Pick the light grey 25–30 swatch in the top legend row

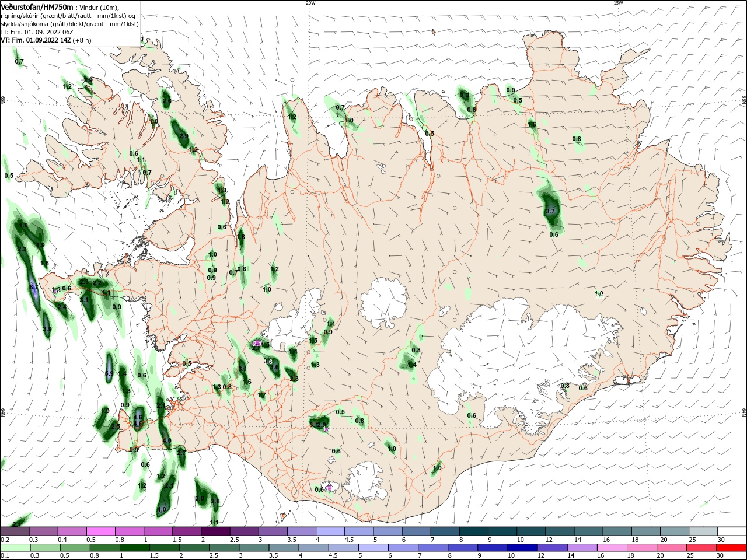click(703, 531)
